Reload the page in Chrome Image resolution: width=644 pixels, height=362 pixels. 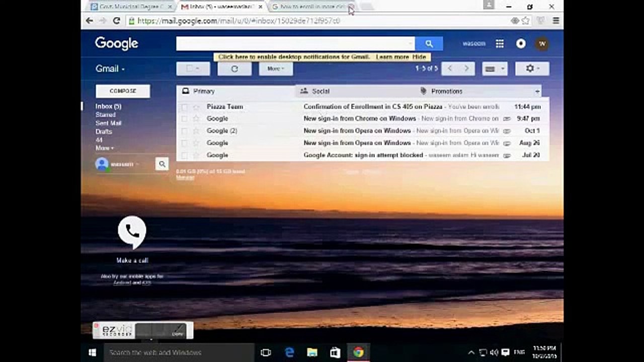(x=116, y=21)
